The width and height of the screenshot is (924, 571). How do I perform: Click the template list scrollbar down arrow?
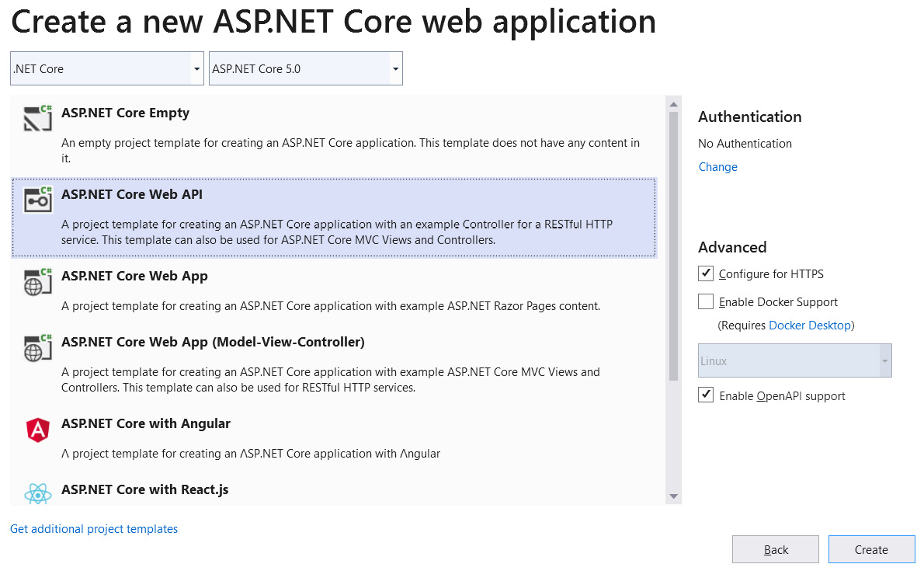tap(673, 496)
